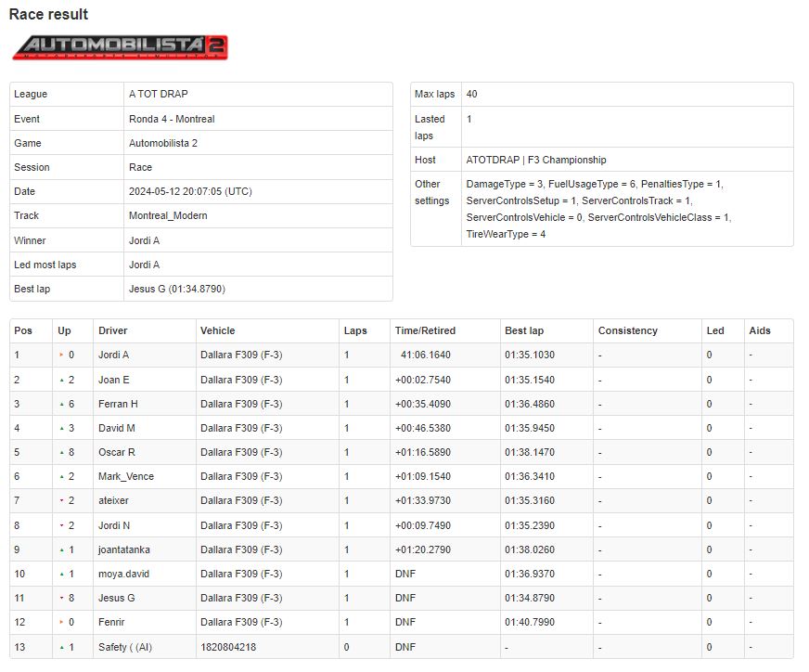Click the red down arrow in Jordi N row
This screenshot has width=809, height=672.
click(61, 525)
